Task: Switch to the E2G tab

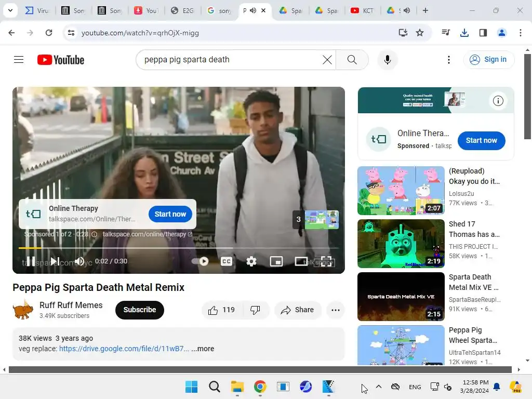Action: (182, 10)
